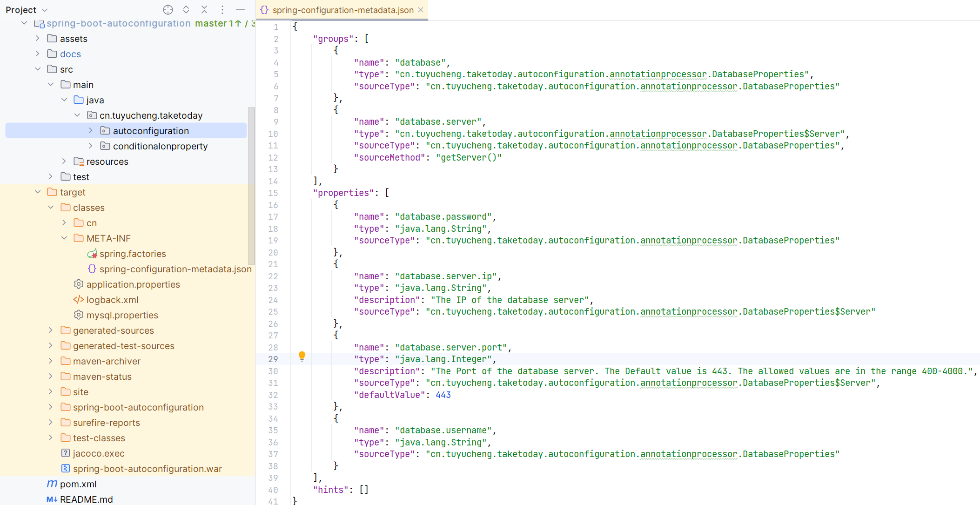Image resolution: width=980 pixels, height=505 pixels.
Task: Collapse the spring-boot-autoconfiguration root node
Action: pyautogui.click(x=24, y=23)
